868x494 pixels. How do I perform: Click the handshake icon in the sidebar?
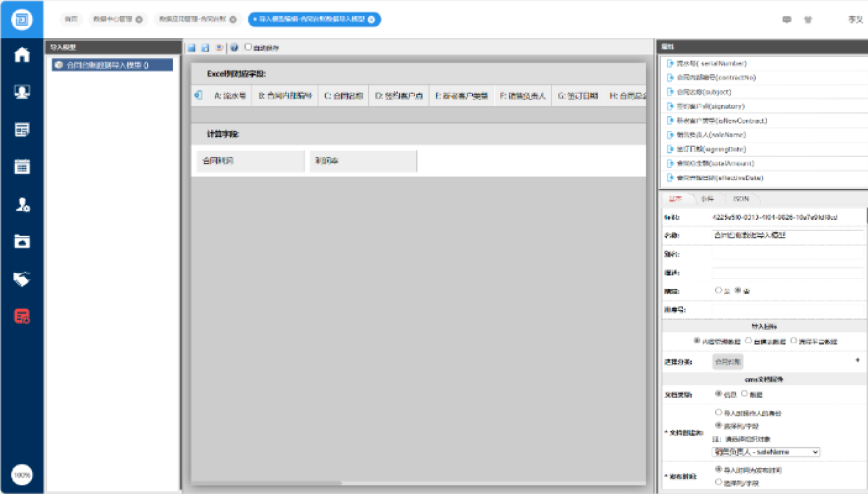(x=22, y=278)
